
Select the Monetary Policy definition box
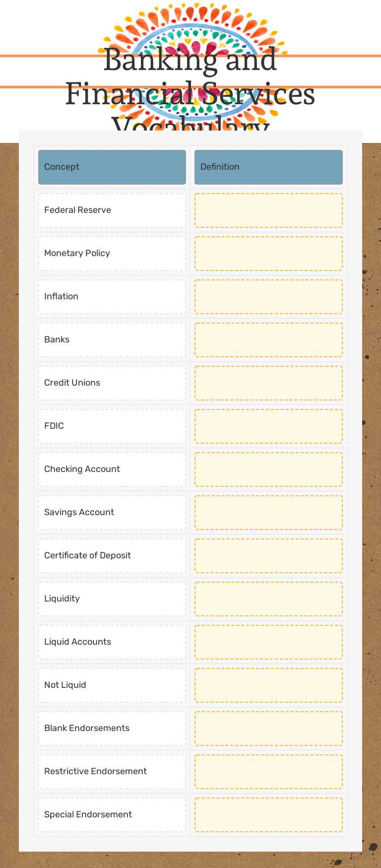coord(268,254)
